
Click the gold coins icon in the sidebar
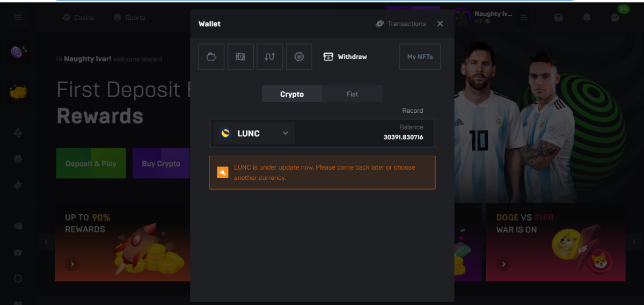(x=18, y=92)
